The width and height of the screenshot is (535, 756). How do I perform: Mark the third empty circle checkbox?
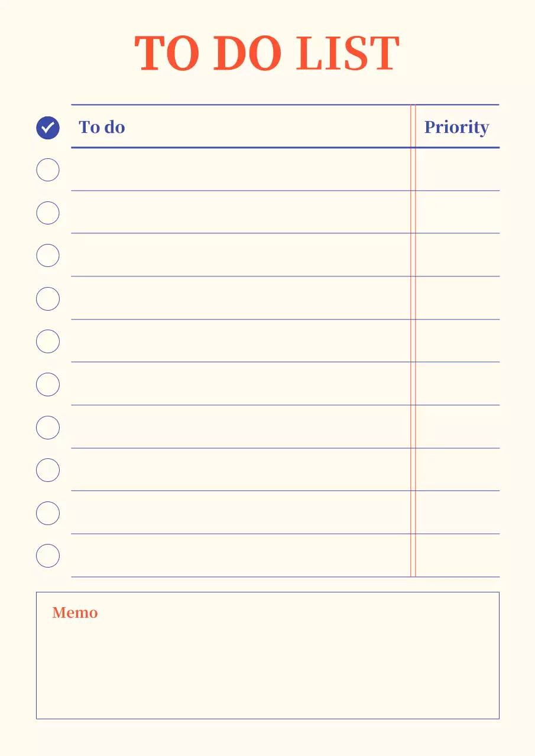click(x=48, y=256)
